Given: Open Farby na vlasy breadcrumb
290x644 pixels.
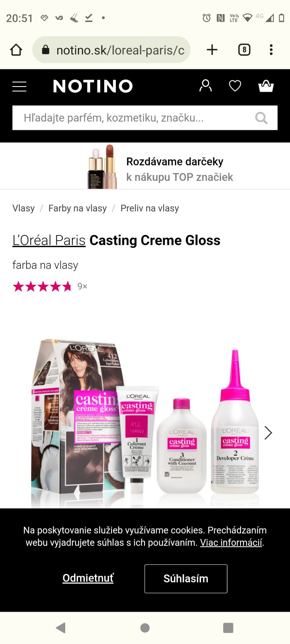Looking at the screenshot, I should coord(77,208).
